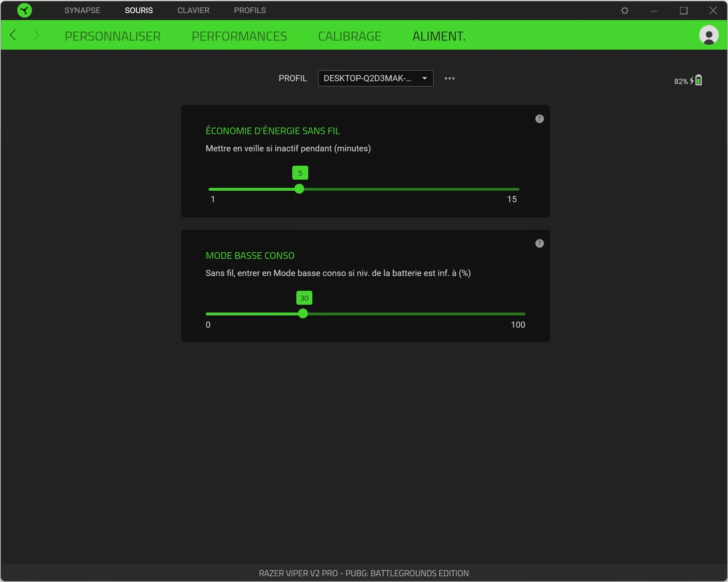Image resolution: width=728 pixels, height=582 pixels.
Task: Click the user account avatar icon
Action: coord(709,35)
